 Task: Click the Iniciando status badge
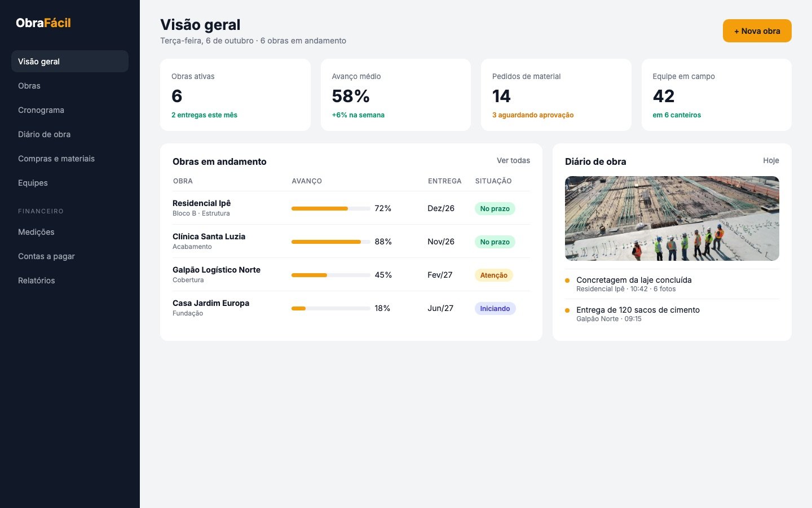coord(495,309)
